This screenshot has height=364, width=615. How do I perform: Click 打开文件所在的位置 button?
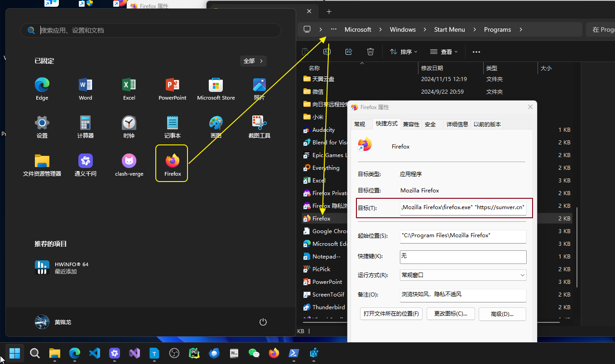[391, 314]
